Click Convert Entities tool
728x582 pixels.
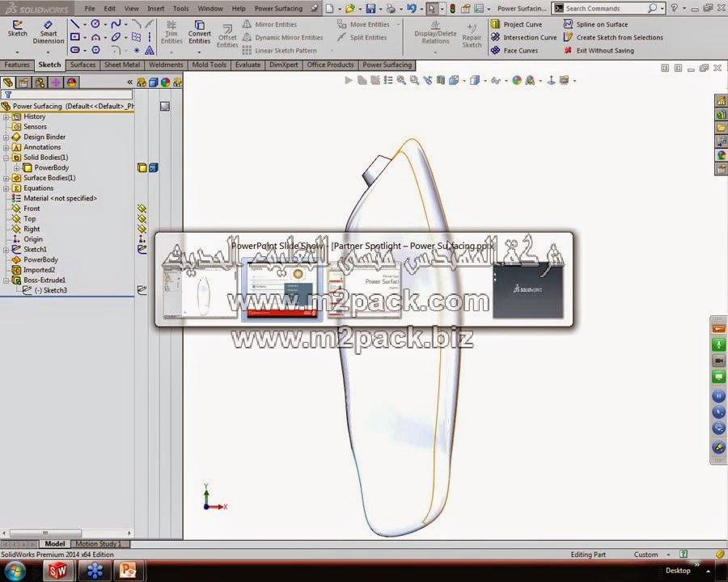200,32
